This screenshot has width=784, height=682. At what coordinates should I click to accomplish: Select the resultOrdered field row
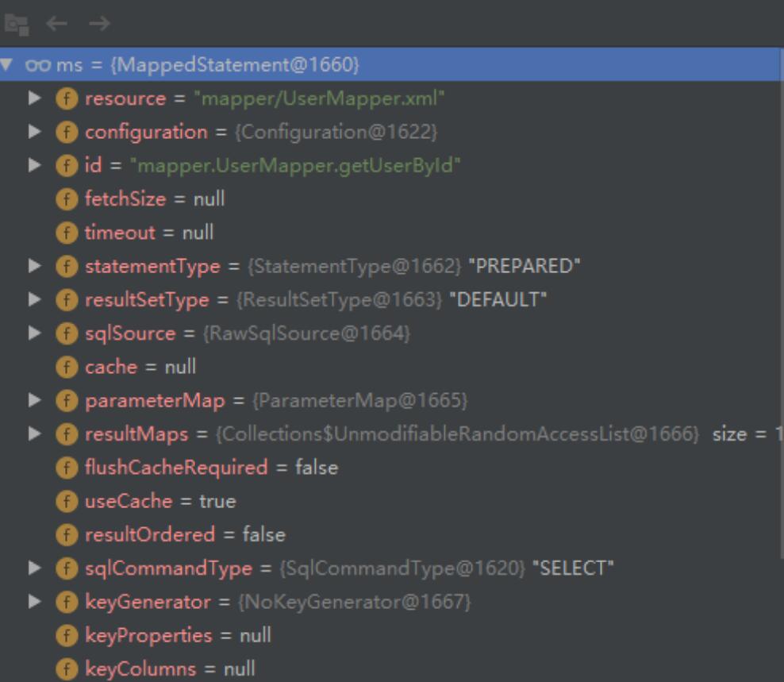coord(185,535)
